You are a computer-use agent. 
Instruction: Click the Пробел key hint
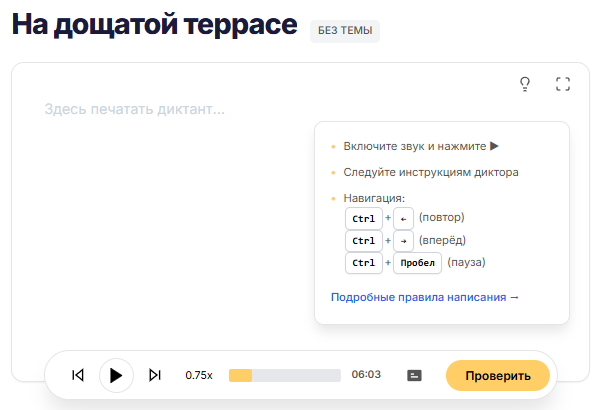coord(418,263)
